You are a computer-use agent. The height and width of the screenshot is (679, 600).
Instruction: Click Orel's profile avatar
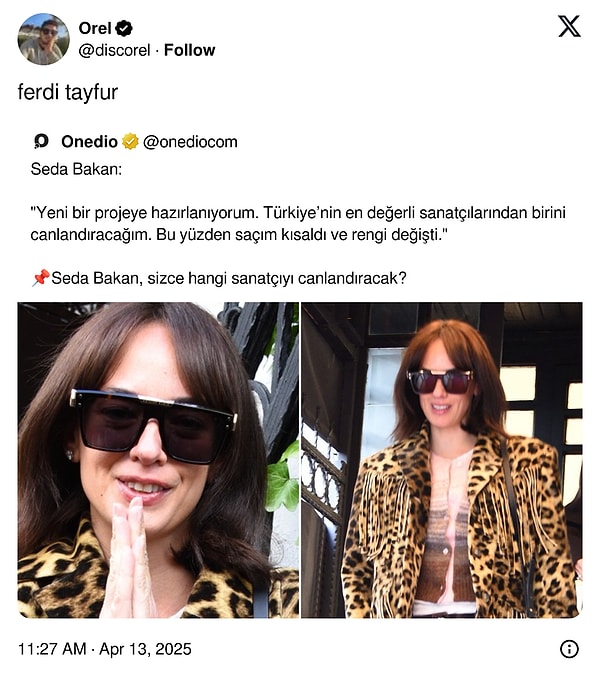(x=43, y=39)
